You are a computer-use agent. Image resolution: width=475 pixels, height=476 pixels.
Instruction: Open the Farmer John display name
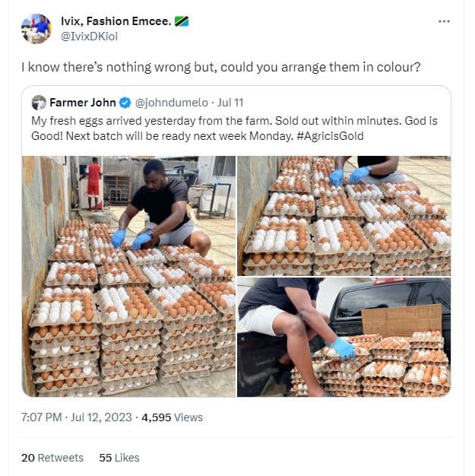pos(84,102)
